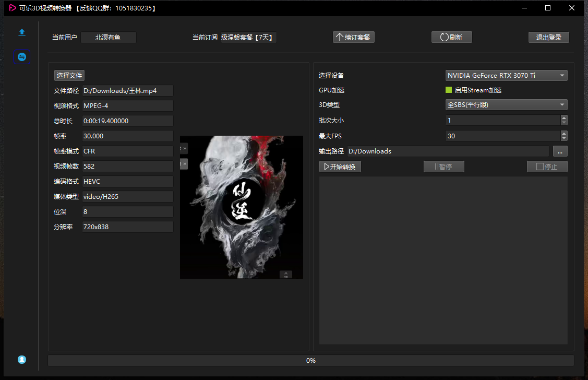The image size is (588, 380).
Task: Click the 当前用户 field showing 北溟有鱼
Action: (109, 37)
